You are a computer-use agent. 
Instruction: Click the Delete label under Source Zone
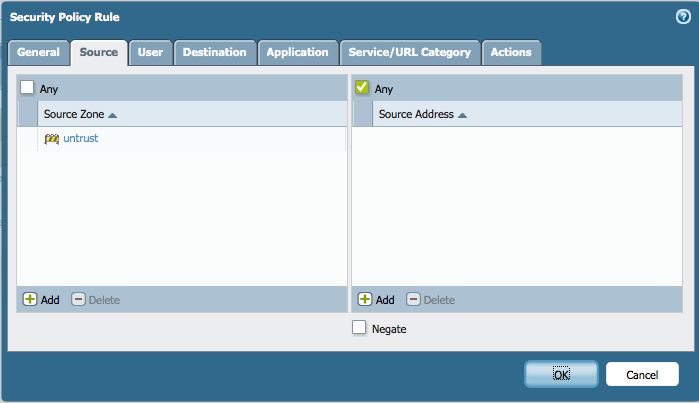click(104, 300)
